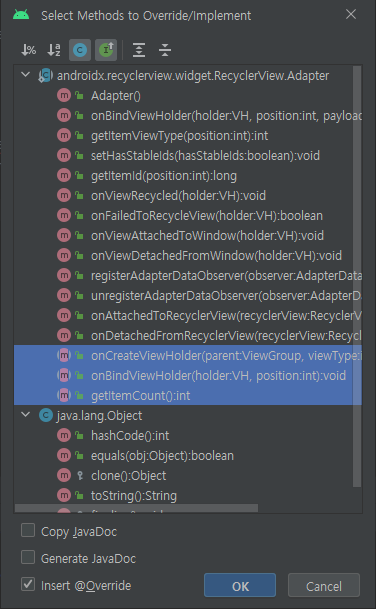Viewport: 376px width, 609px height.
Task: Click abstract method icon next to onCreateViewHolder
Action: [64, 355]
